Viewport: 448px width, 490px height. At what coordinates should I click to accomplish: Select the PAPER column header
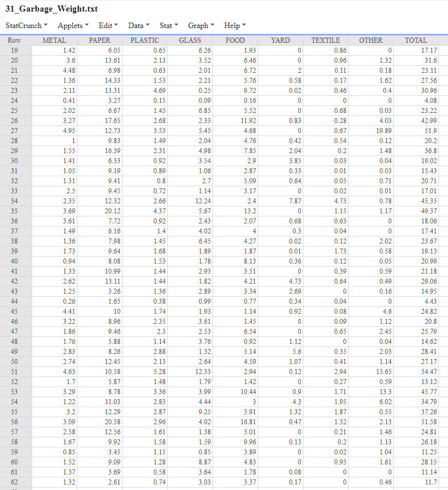[x=99, y=40]
